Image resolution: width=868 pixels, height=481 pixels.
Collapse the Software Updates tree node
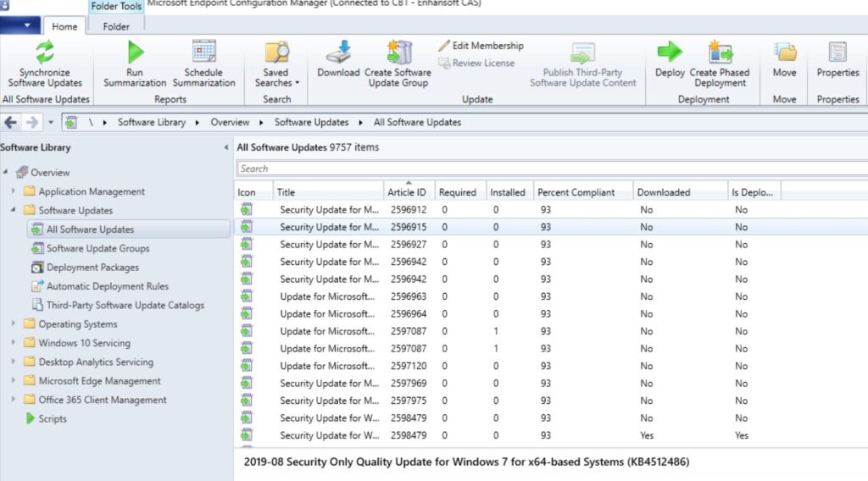[x=14, y=210]
